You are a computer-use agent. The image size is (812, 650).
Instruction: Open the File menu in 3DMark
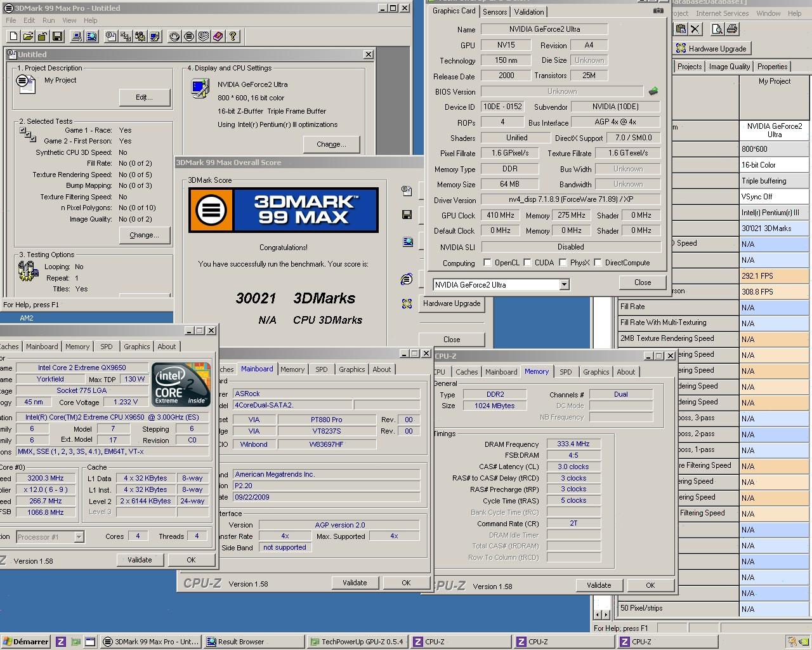[x=11, y=20]
